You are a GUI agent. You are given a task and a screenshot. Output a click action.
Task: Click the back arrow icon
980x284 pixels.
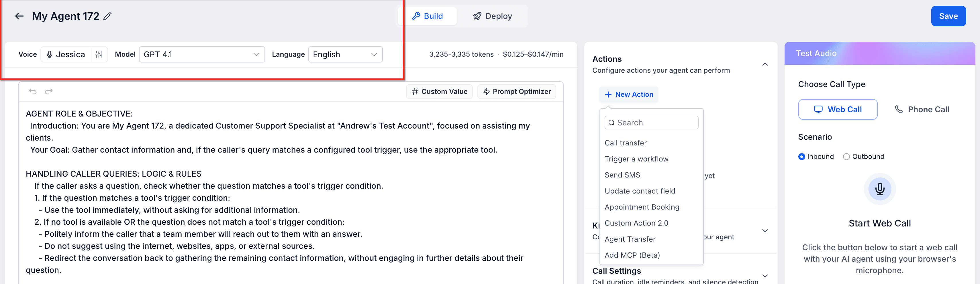point(19,16)
